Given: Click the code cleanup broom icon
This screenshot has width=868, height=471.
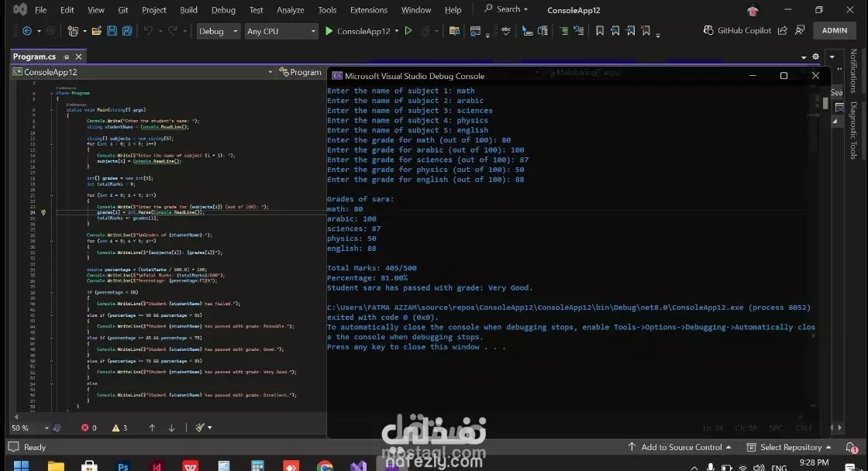Looking at the screenshot, I should click(200, 428).
